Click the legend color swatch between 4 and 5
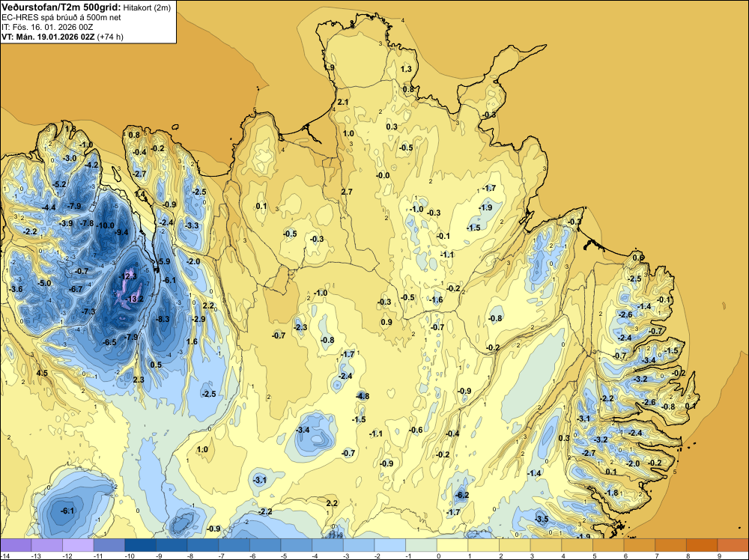This screenshot has height=560, width=749. tap(577, 545)
